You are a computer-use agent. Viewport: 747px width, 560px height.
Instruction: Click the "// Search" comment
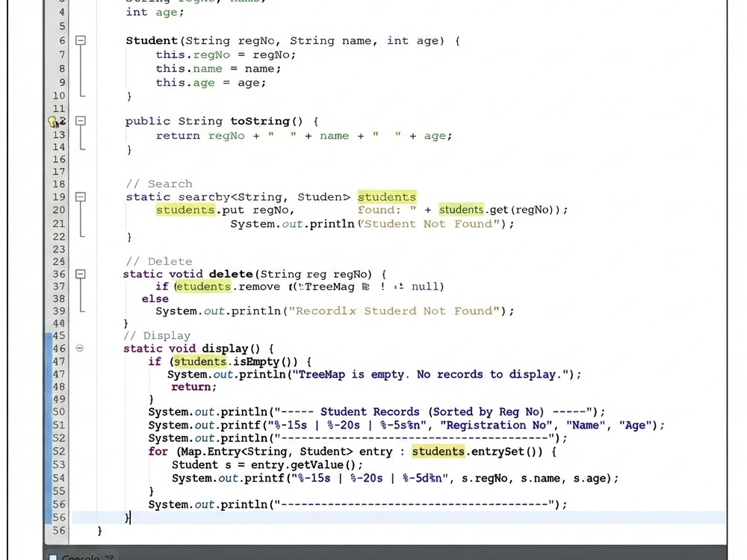(x=158, y=184)
